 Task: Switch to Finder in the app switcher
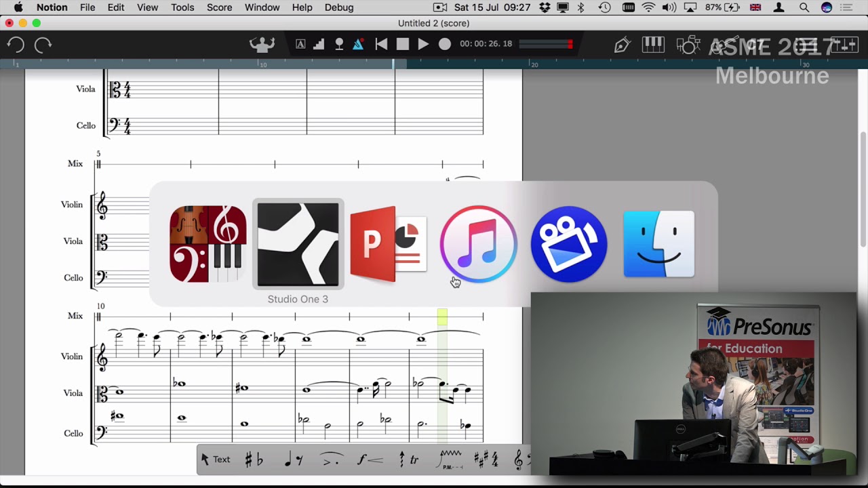[x=659, y=244]
